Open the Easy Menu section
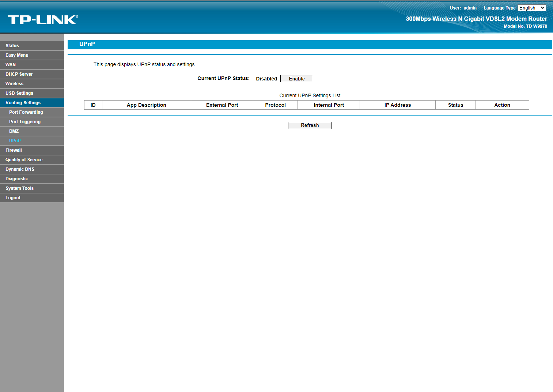 (x=16, y=55)
